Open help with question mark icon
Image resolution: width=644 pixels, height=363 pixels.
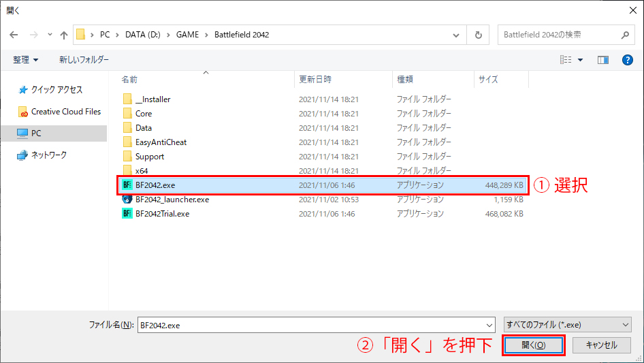pyautogui.click(x=627, y=60)
